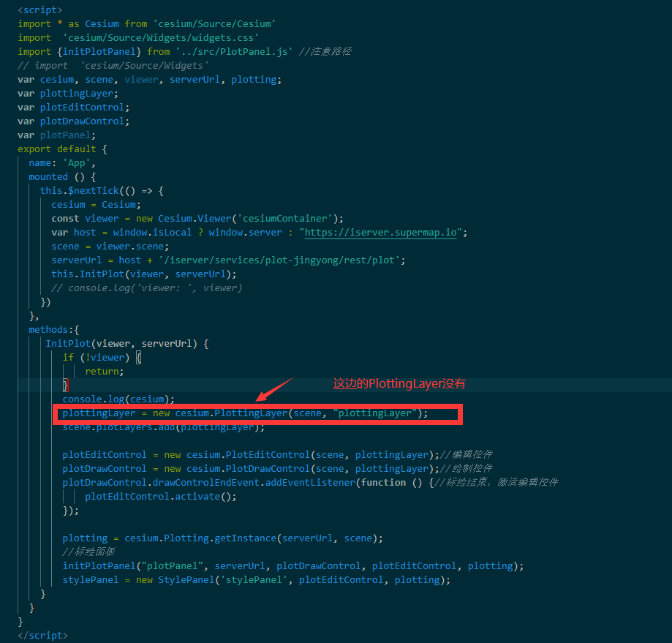The width and height of the screenshot is (672, 643).
Task: Click the this.InitPlot(viewer, serverUrl); call
Action: click(x=143, y=274)
